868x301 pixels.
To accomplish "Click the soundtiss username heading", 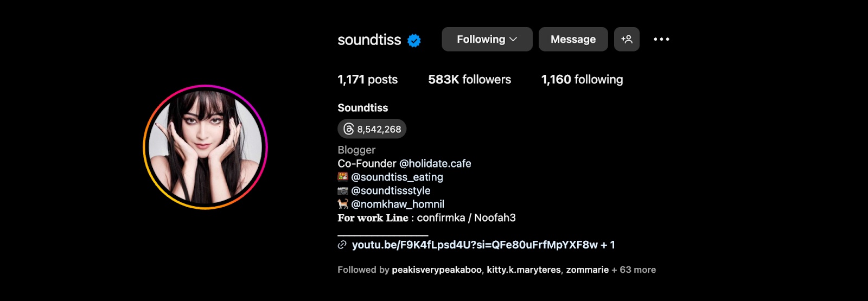I will (369, 40).
